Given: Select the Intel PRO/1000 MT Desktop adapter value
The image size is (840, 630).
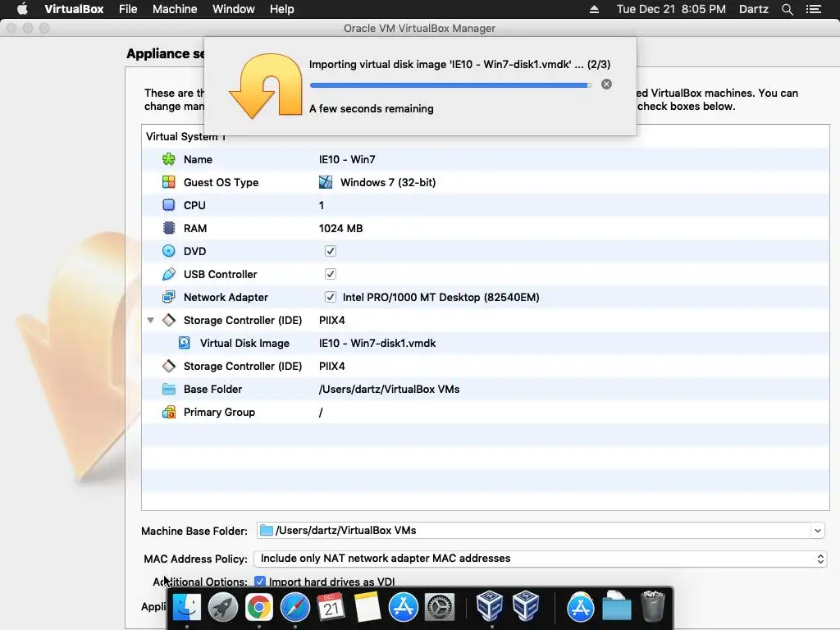Looking at the screenshot, I should click(x=441, y=297).
